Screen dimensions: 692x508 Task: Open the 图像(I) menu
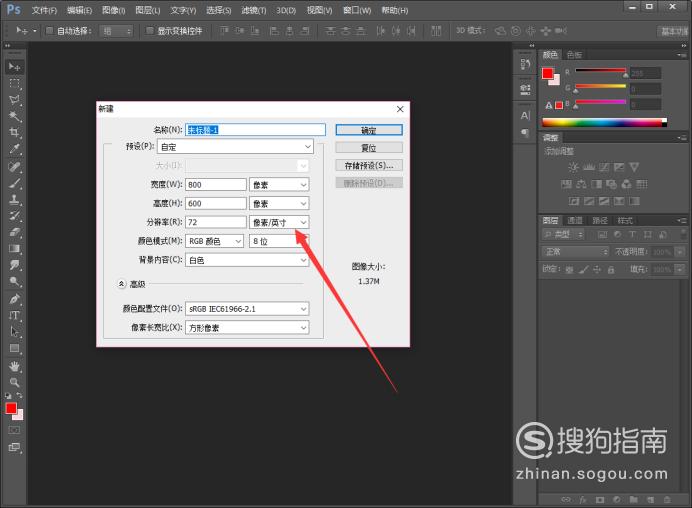(x=113, y=10)
